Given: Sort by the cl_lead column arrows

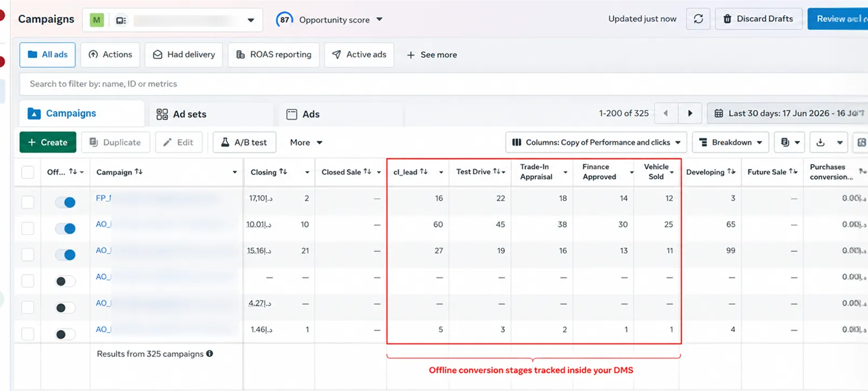Looking at the screenshot, I should [x=424, y=172].
